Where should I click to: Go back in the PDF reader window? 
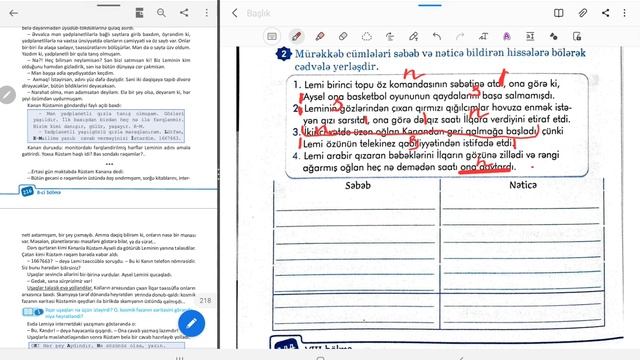pyautogui.click(x=13, y=13)
